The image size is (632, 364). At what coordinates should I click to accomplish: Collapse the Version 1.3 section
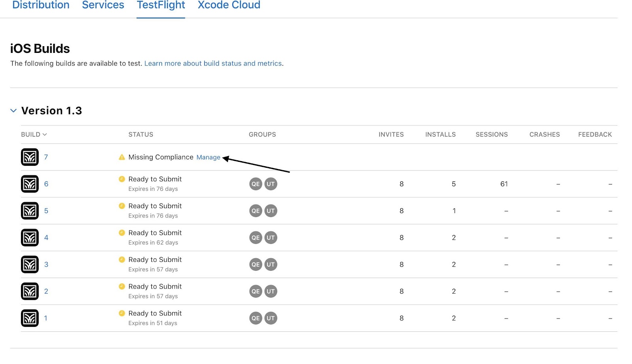(x=13, y=111)
